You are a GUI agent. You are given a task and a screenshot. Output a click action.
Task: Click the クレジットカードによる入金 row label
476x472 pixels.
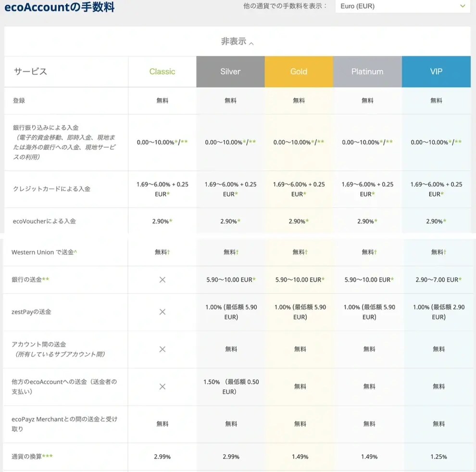pos(51,189)
